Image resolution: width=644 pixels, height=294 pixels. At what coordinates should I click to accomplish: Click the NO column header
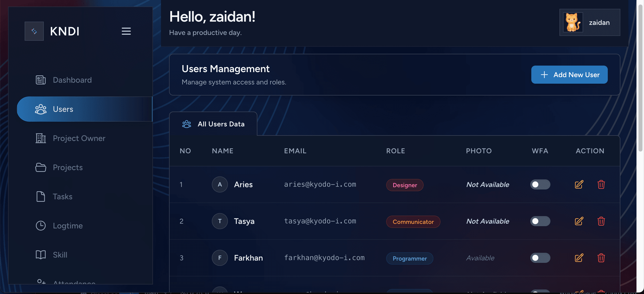[x=185, y=151]
